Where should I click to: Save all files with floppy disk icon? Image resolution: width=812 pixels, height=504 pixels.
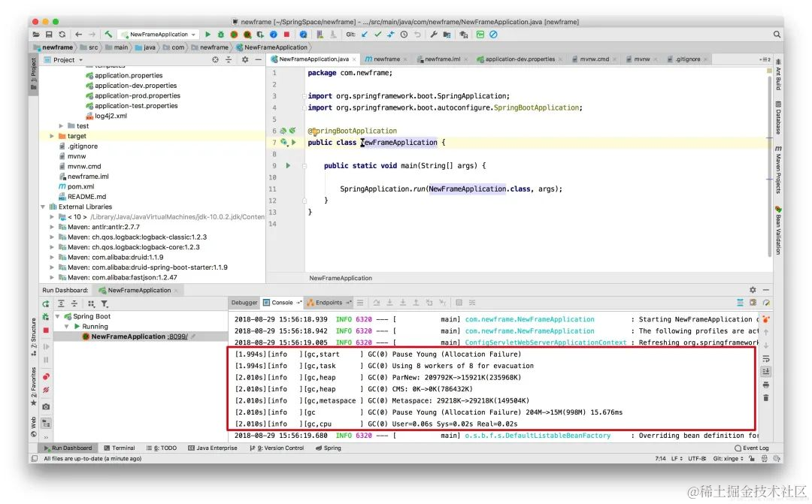[x=49, y=34]
